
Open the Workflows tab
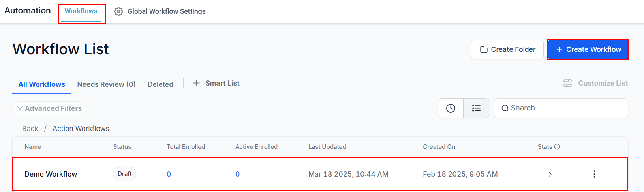click(x=81, y=11)
